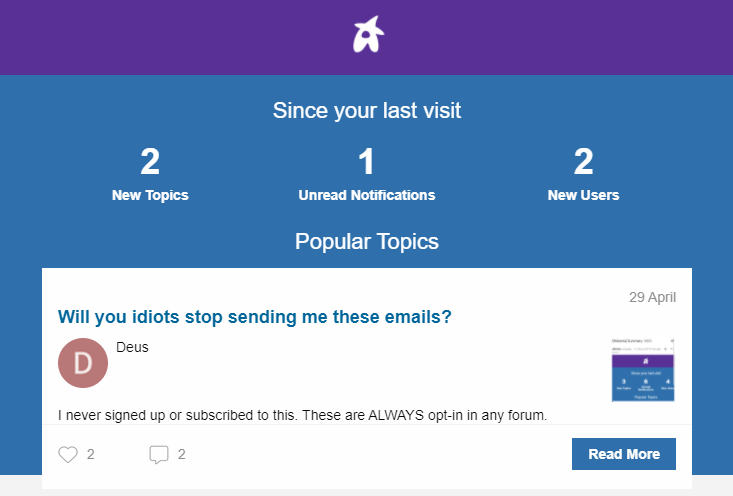The height and width of the screenshot is (496, 733).
Task: Click the New Topics count number
Action: point(150,162)
